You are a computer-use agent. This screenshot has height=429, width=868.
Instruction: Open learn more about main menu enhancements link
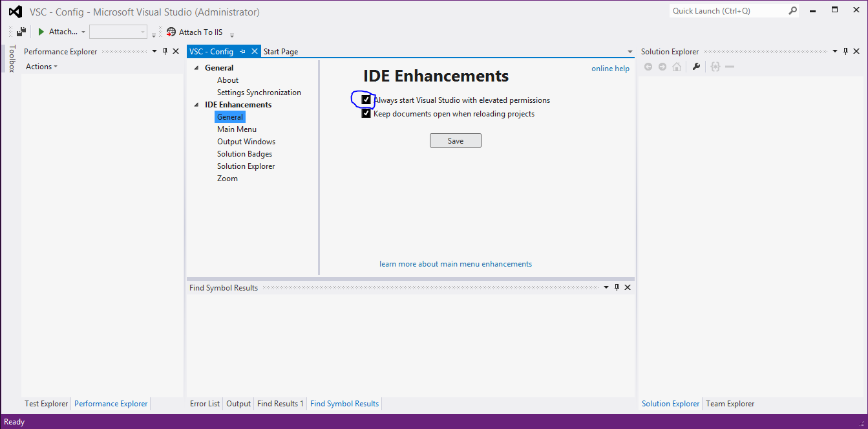pos(456,264)
